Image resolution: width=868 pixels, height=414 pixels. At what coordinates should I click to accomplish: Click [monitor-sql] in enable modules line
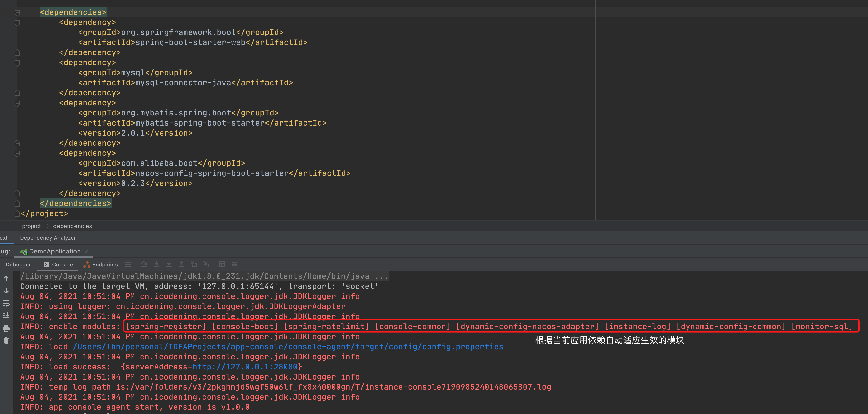(x=822, y=326)
